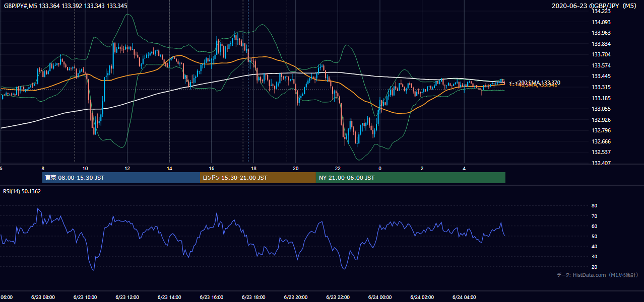Click the 6/23 22:00 bottom date label

click(338, 297)
